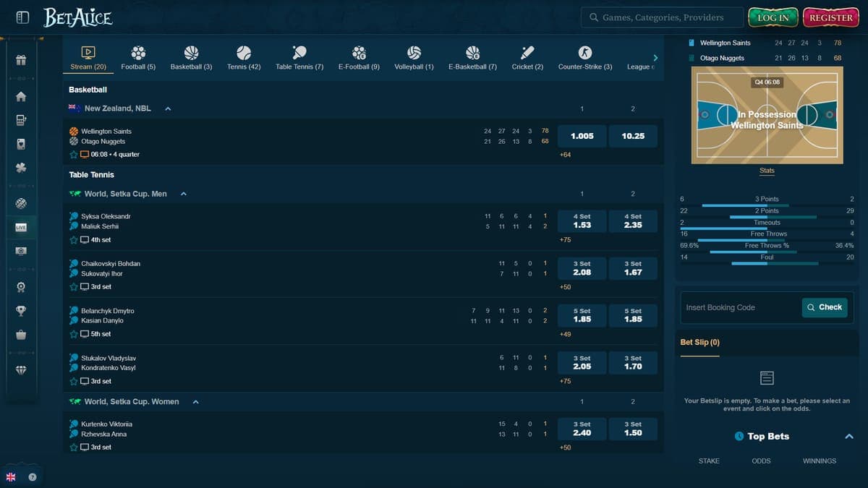Focus the Insert Booking Code field
The image size is (868, 488).
[x=740, y=307]
